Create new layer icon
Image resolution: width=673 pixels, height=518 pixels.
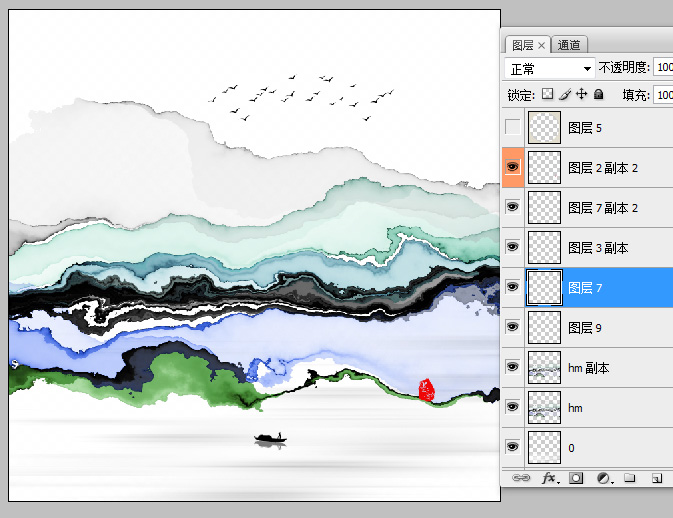(x=657, y=478)
